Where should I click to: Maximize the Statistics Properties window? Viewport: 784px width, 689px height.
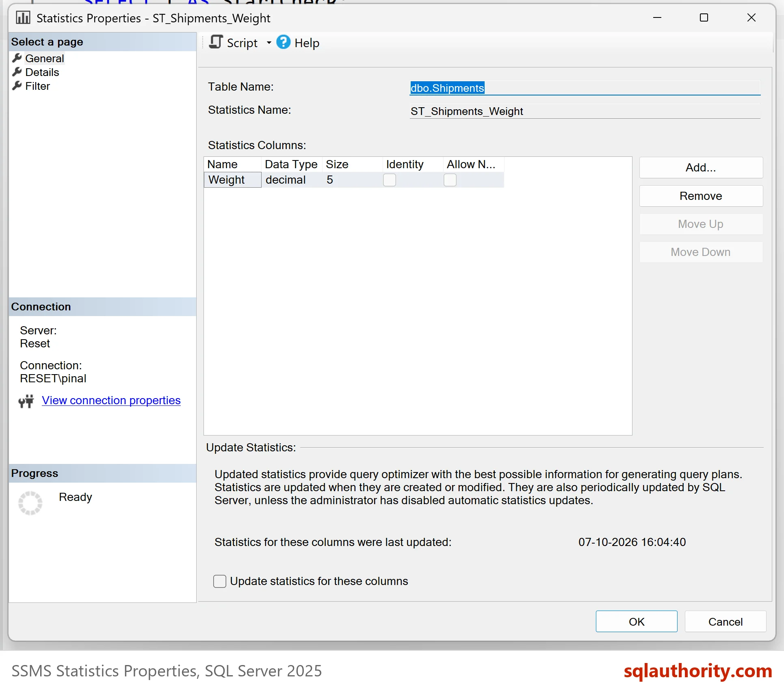point(704,18)
